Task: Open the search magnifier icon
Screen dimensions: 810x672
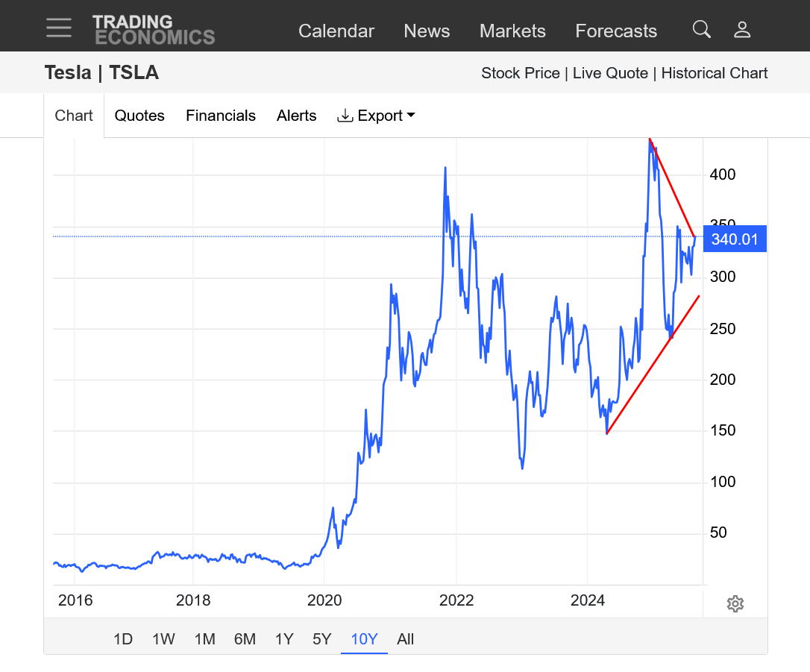Action: (x=702, y=29)
